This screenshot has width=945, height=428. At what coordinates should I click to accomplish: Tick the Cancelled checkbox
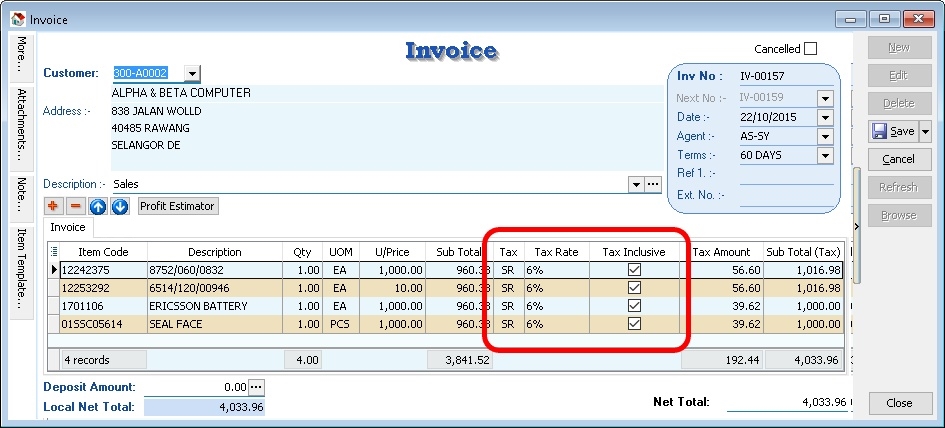tap(810, 49)
